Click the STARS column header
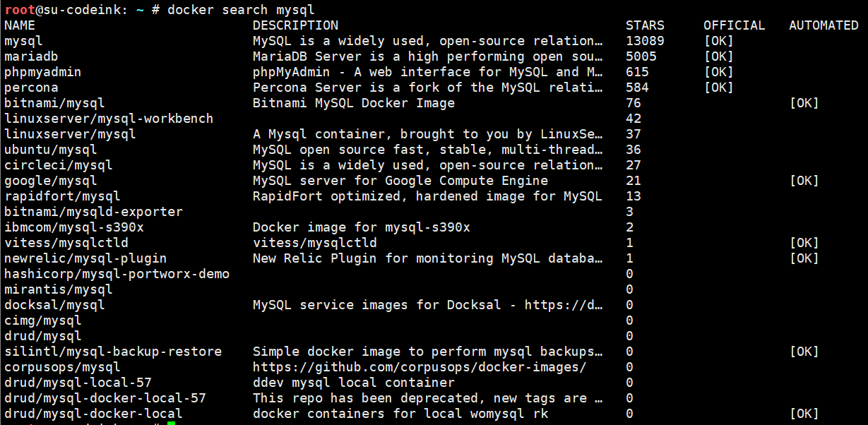 point(645,25)
